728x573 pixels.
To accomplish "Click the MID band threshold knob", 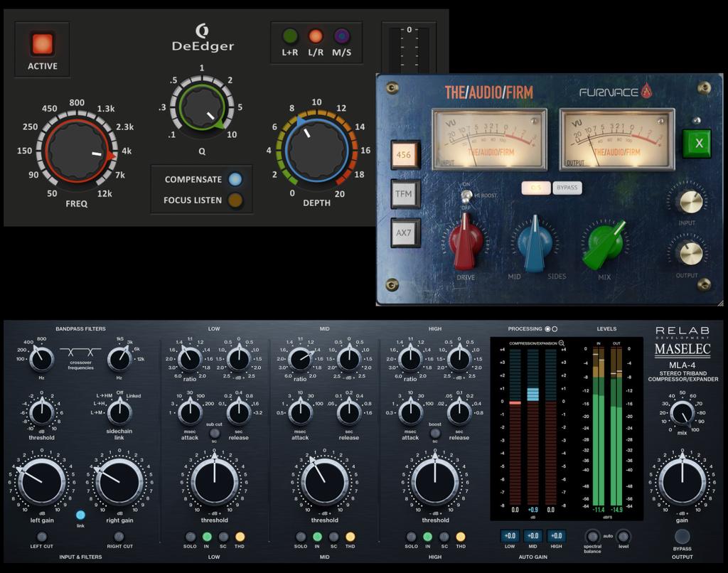I will coord(324,482).
